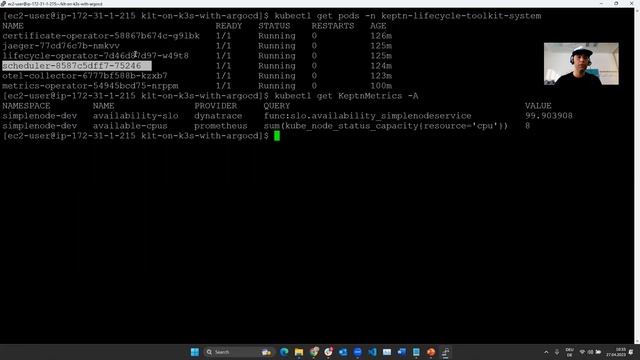
Task: Click the kubectl get pods command text
Action: 407,16
